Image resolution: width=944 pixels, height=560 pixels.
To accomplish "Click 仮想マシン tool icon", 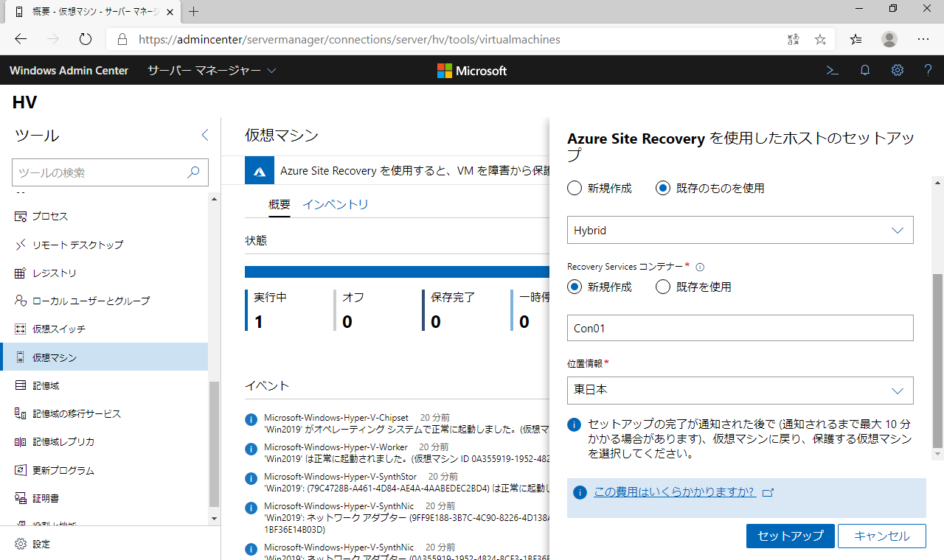I will tap(21, 357).
